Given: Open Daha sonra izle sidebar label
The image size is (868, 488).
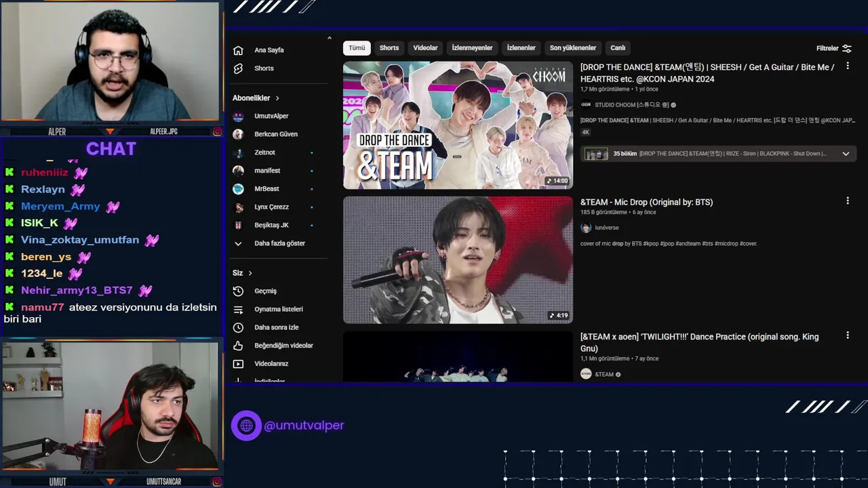Looking at the screenshot, I should (x=277, y=327).
